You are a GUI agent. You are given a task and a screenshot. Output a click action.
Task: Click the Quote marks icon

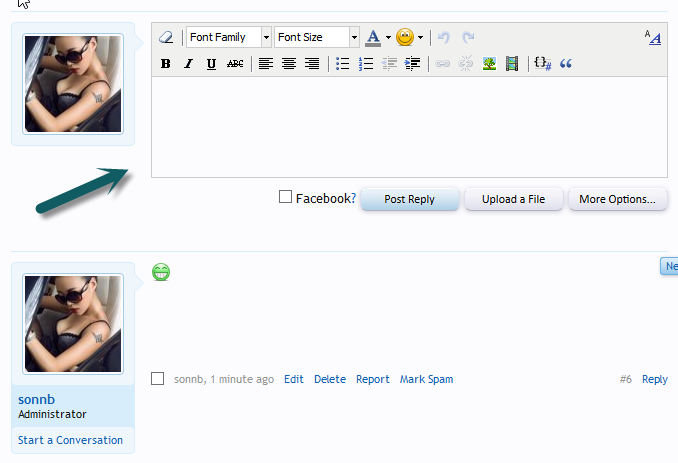566,64
